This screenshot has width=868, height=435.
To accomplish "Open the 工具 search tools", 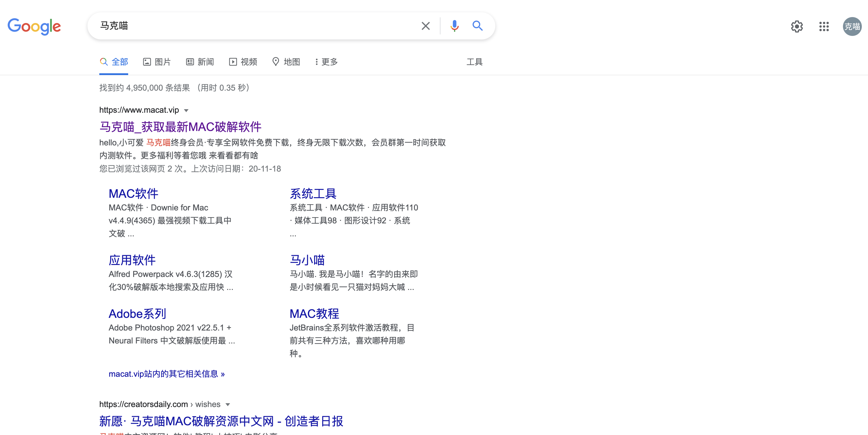I will point(474,62).
